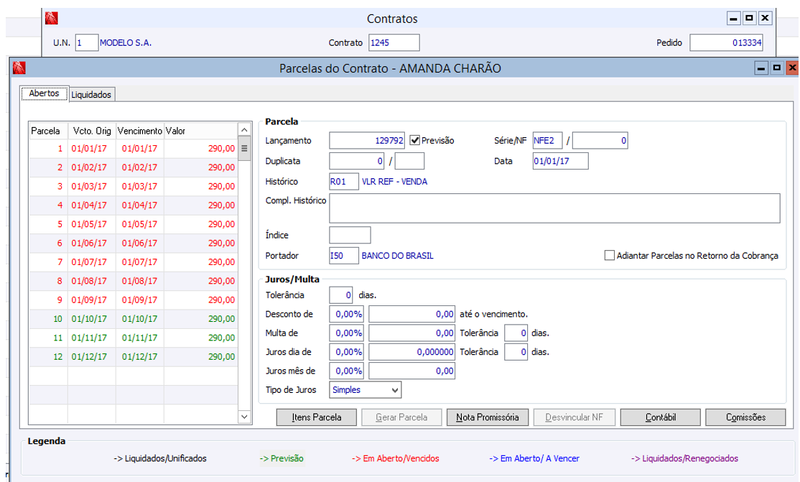The height and width of the screenshot is (482, 800).
Task: Open the Nota Promissória button
Action: point(487,417)
